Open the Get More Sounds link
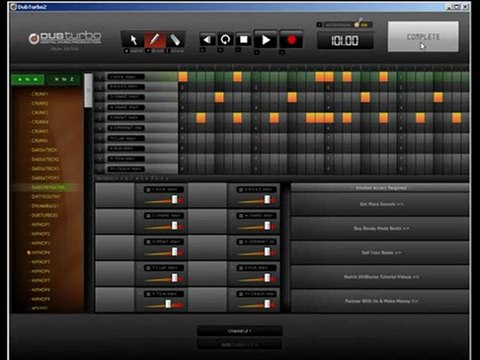 [381, 204]
